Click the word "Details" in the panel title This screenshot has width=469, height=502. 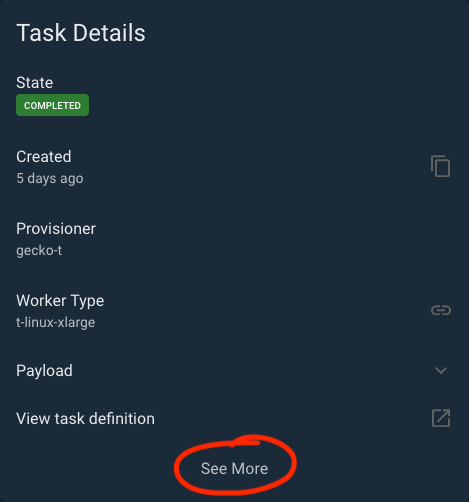click(x=109, y=33)
